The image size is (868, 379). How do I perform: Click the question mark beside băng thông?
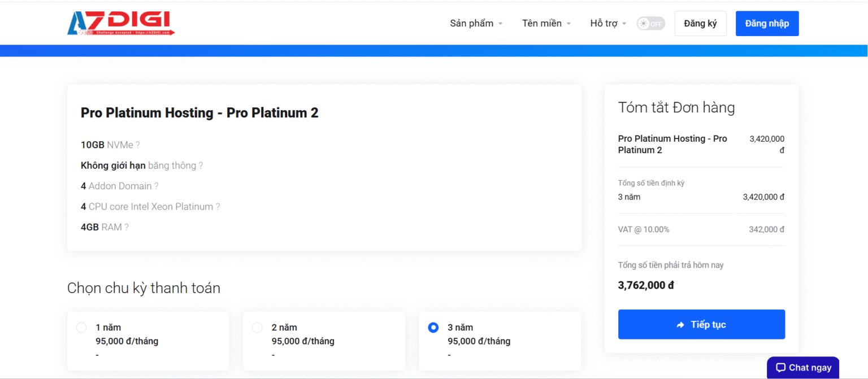(201, 165)
